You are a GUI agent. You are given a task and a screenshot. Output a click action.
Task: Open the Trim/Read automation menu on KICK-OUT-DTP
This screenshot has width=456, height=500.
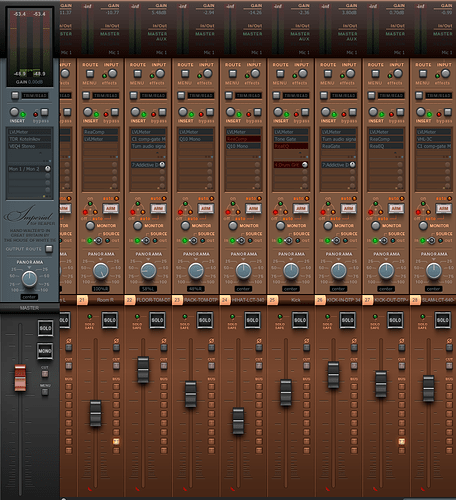[x=391, y=96]
